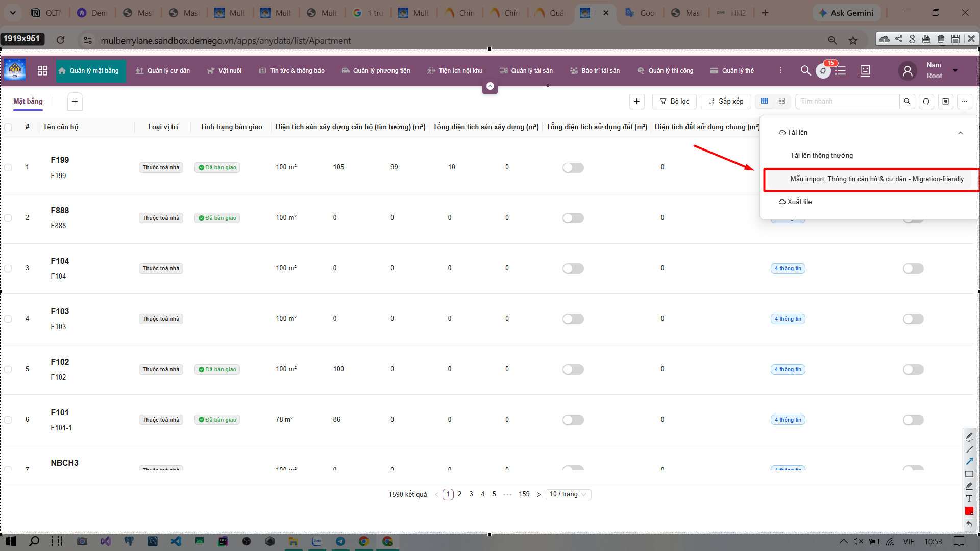Jump to last page 159
Viewport: 980px width, 551px height.
pos(524,494)
